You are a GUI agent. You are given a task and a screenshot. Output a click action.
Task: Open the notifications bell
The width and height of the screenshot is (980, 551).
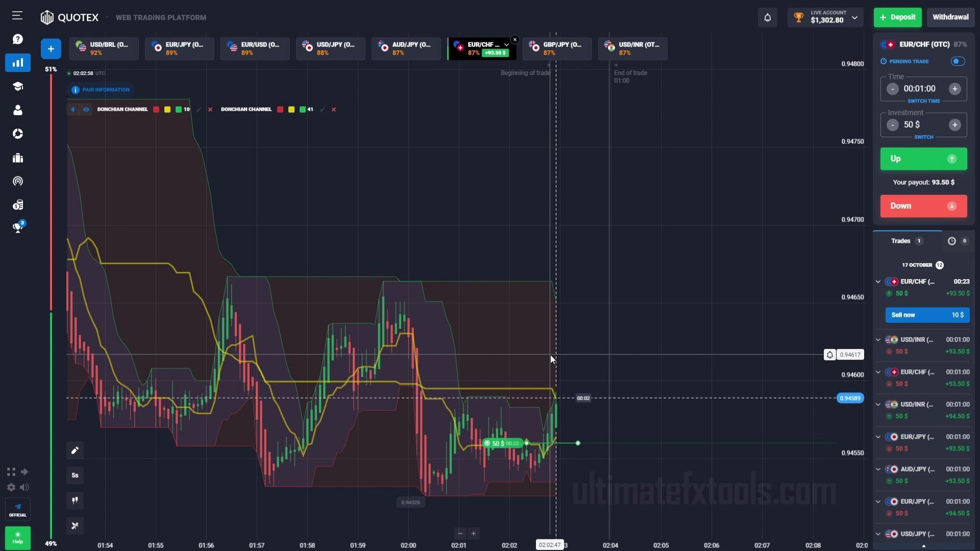[767, 18]
